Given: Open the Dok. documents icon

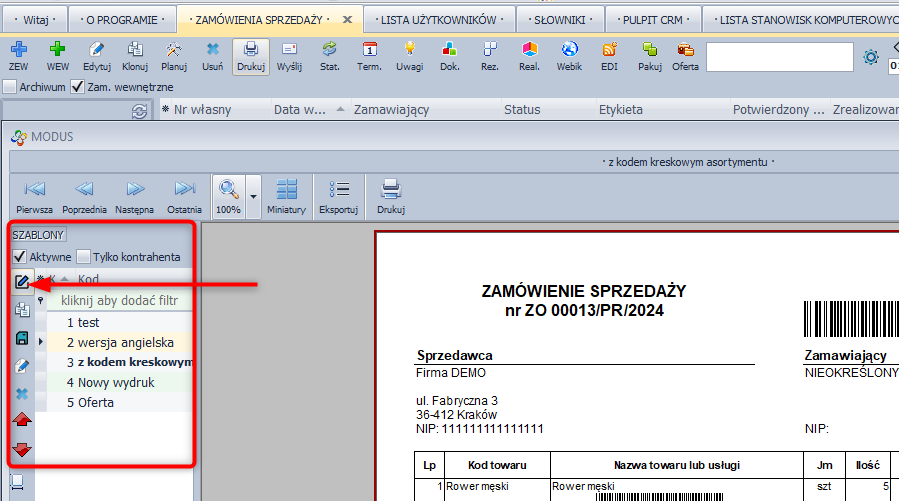Looking at the screenshot, I should 450,50.
